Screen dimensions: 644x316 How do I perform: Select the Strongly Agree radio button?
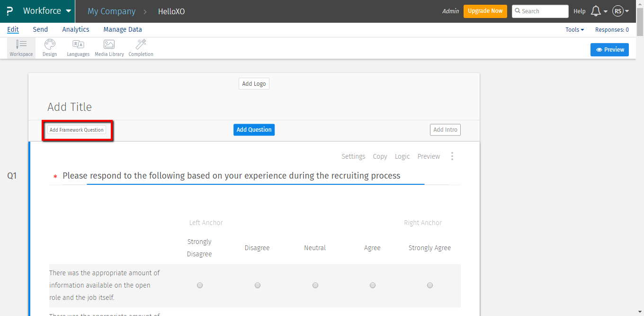430,285
